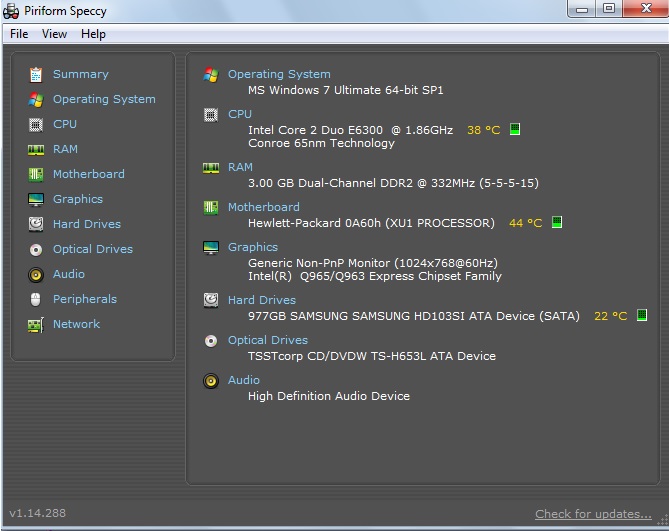Select Summary in the sidebar

81,74
